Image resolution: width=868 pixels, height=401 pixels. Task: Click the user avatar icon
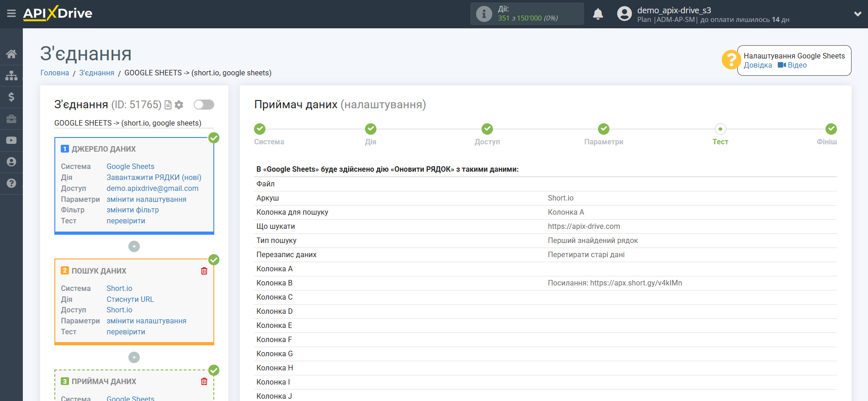pos(624,14)
